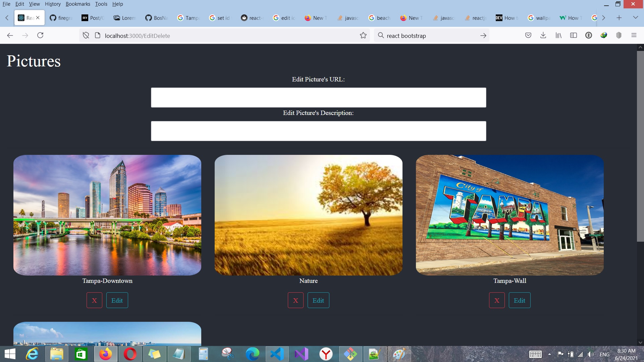Delete the Nature picture with X
Image resolution: width=644 pixels, height=362 pixels.
[296, 300]
